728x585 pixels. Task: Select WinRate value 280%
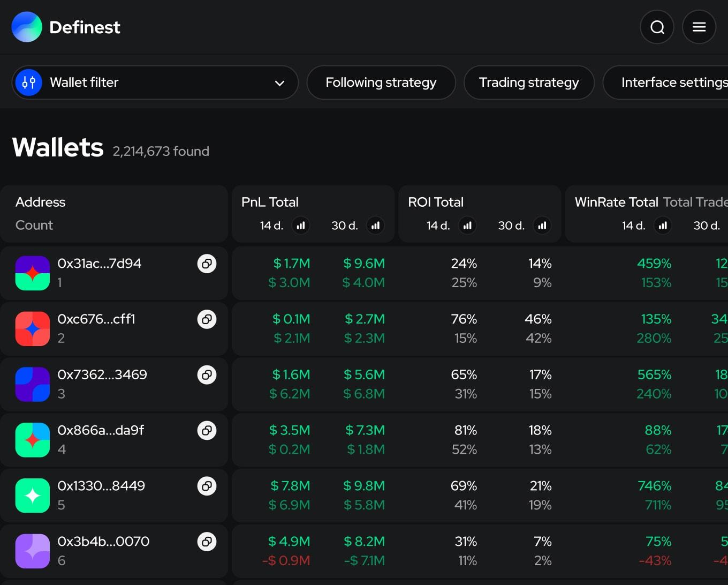click(654, 339)
